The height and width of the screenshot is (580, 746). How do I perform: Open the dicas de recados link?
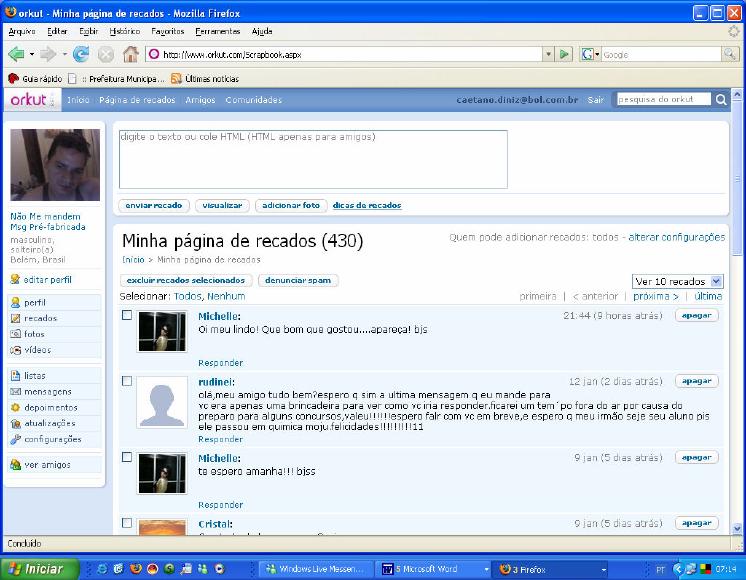(x=367, y=206)
